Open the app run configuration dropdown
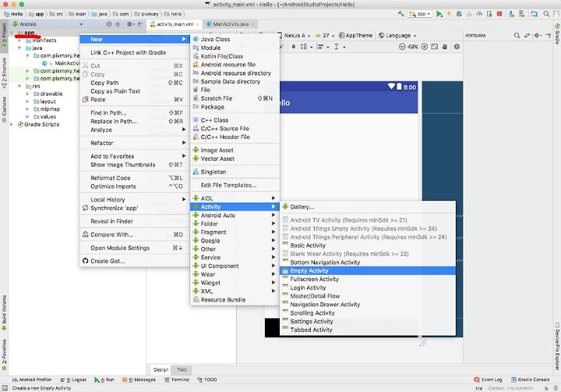 [x=421, y=14]
